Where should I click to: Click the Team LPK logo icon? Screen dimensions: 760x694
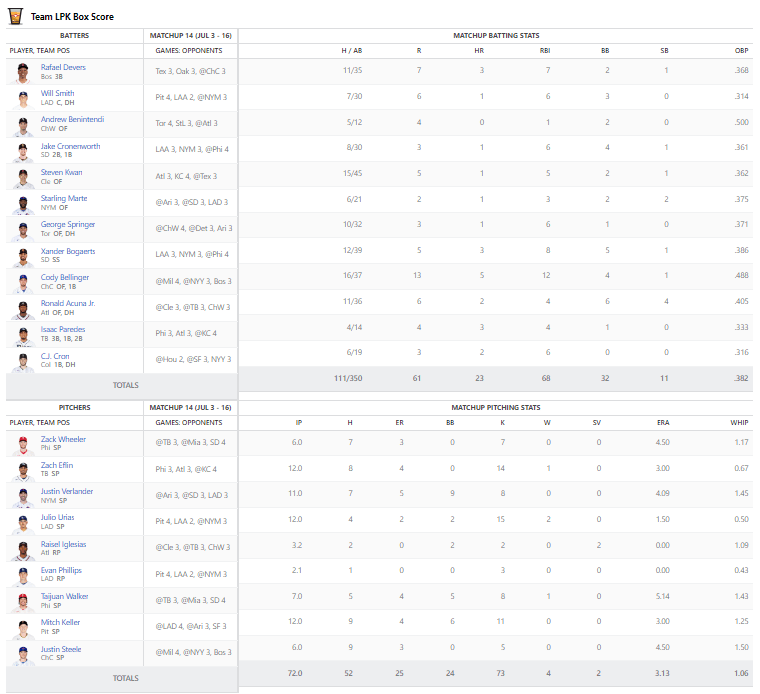tap(15, 16)
